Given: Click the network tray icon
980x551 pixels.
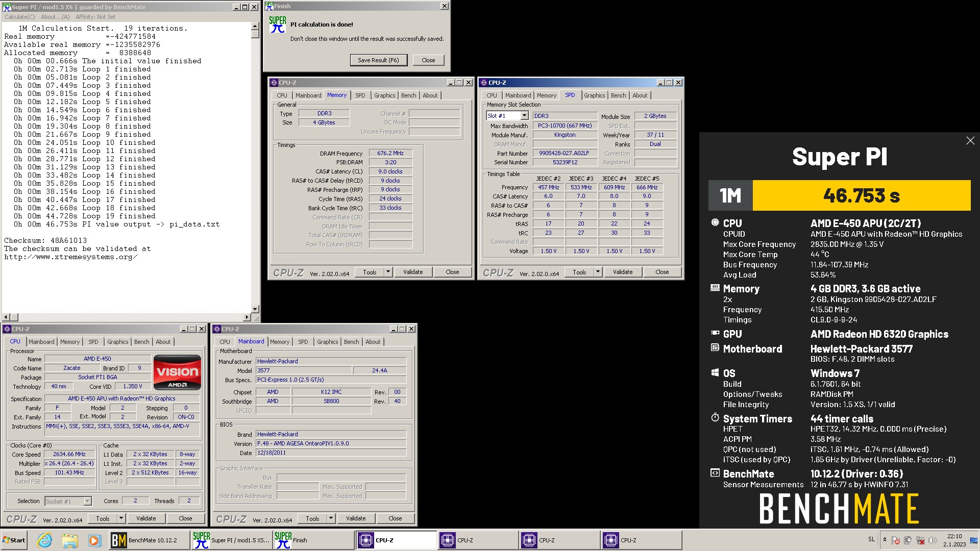Looking at the screenshot, I should (920, 540).
